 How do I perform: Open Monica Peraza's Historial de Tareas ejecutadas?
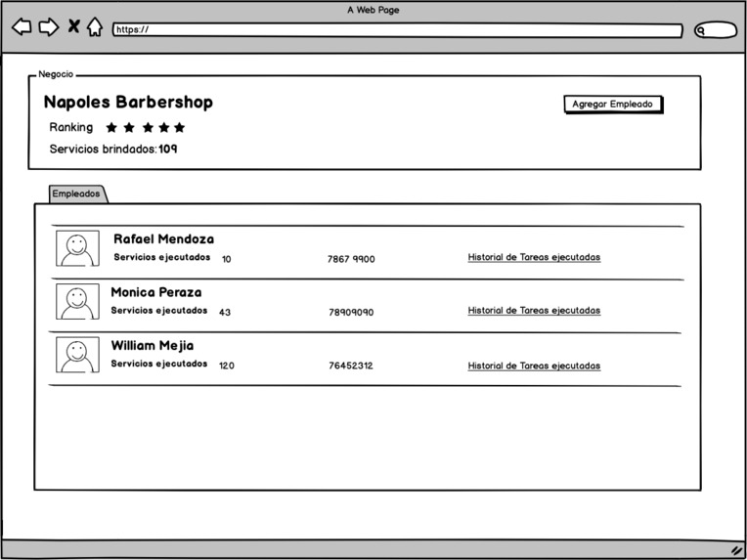[534, 311]
